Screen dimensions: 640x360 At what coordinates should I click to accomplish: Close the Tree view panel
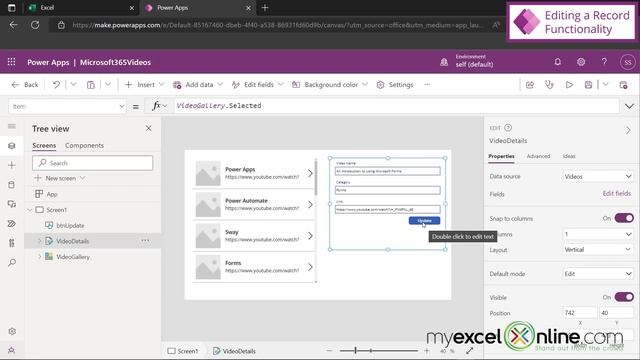tap(149, 129)
